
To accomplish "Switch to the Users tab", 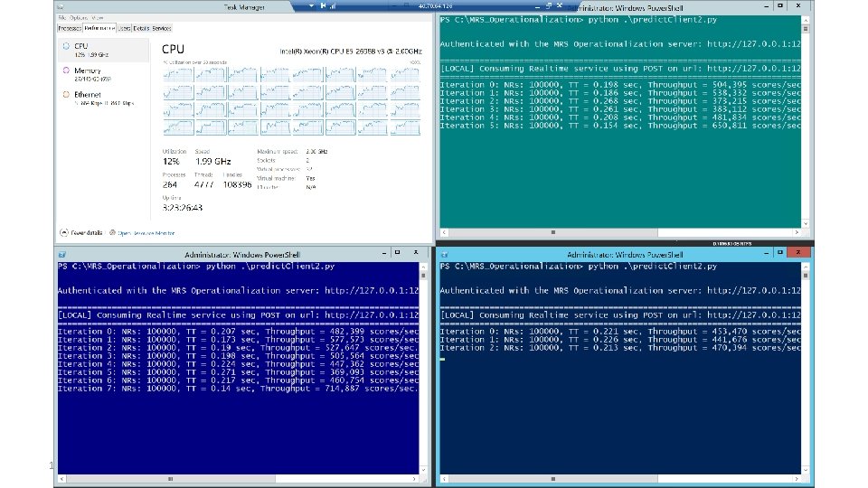I will [x=124, y=28].
